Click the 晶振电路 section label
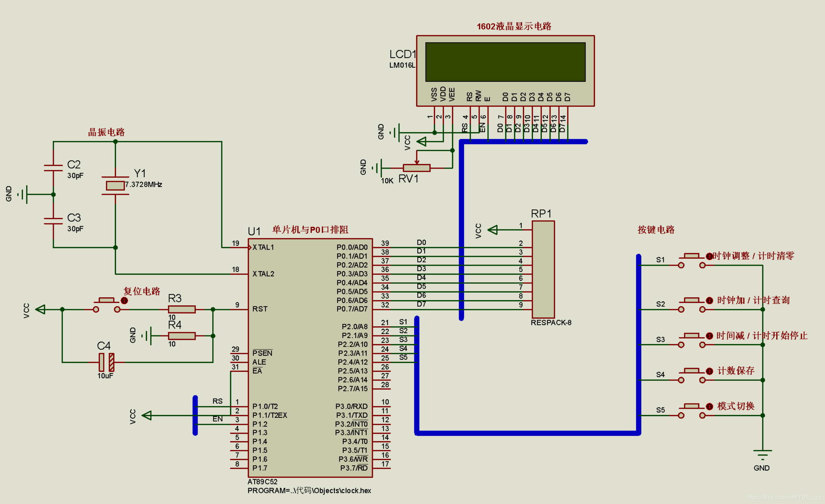Viewport: 825px width, 504px height. [106, 132]
